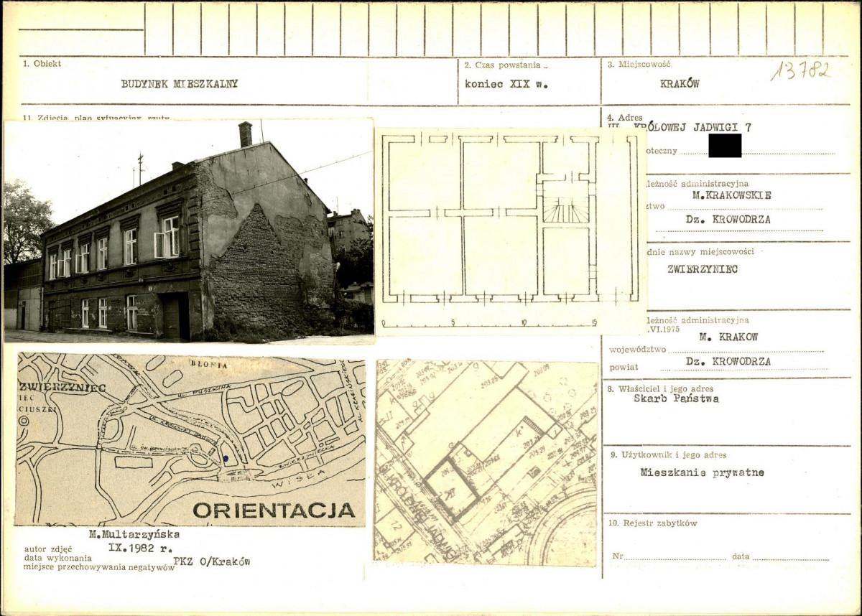Click the KRÓLOWEJ JADWIGI 7 address
The width and height of the screenshot is (862, 616).
[x=692, y=128]
